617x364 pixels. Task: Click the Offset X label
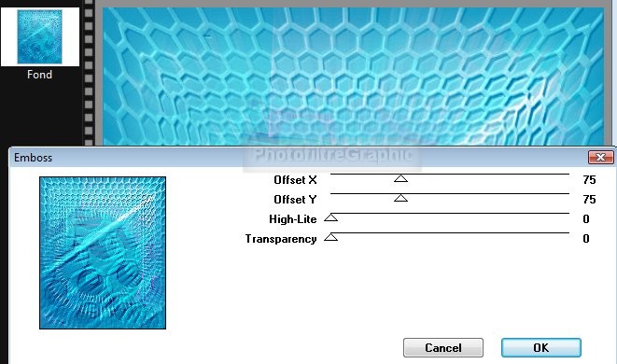tap(295, 180)
